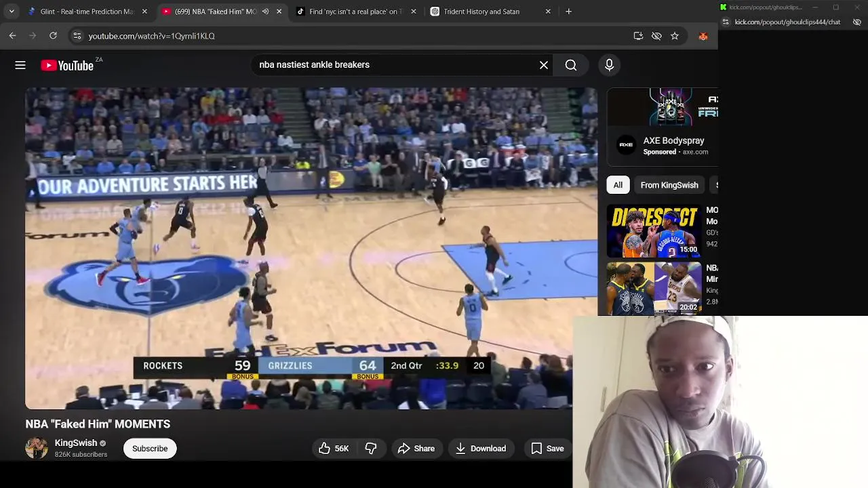This screenshot has width=868, height=488.
Task: Close the TikTok tab
Action: [414, 12]
